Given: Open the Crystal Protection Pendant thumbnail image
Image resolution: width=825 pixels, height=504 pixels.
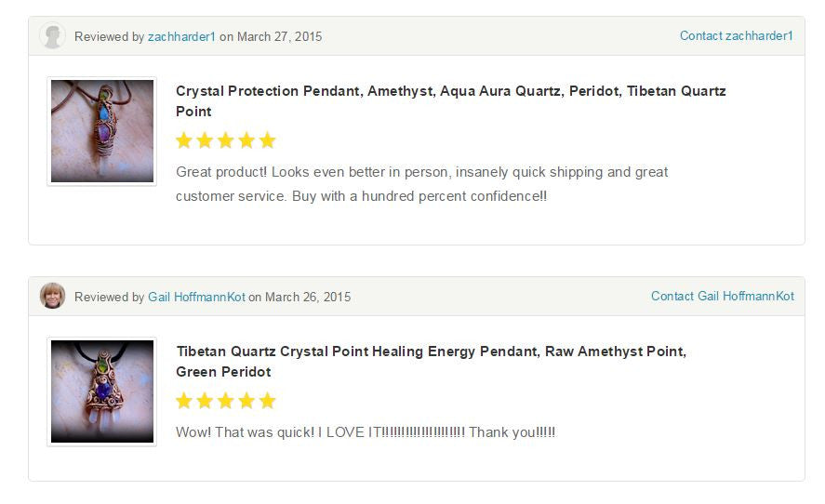Looking at the screenshot, I should [102, 131].
